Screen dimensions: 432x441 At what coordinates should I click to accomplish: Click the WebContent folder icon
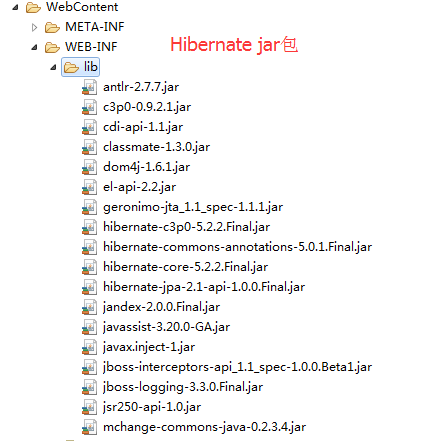click(x=33, y=7)
